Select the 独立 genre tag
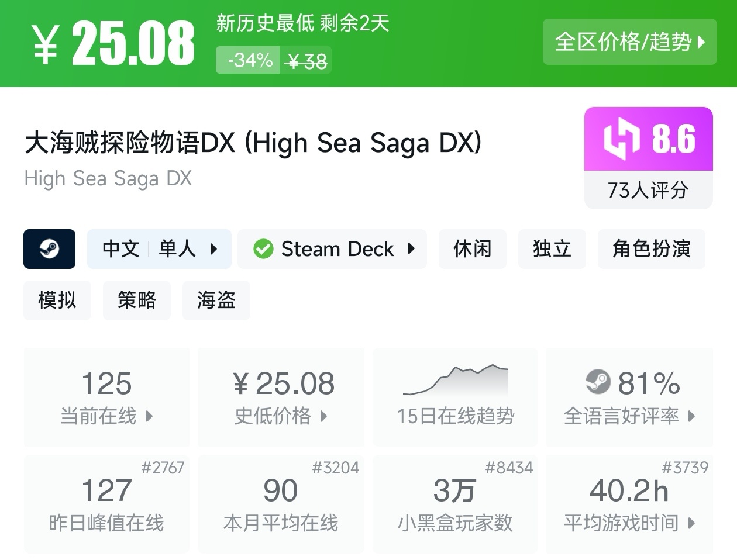 552,249
